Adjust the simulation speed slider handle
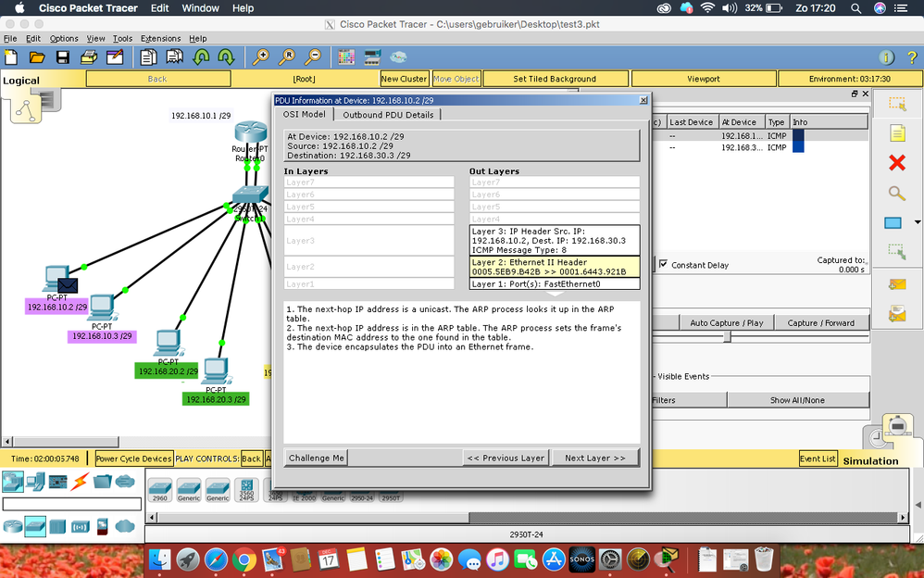Image resolution: width=924 pixels, height=578 pixels. (x=727, y=336)
